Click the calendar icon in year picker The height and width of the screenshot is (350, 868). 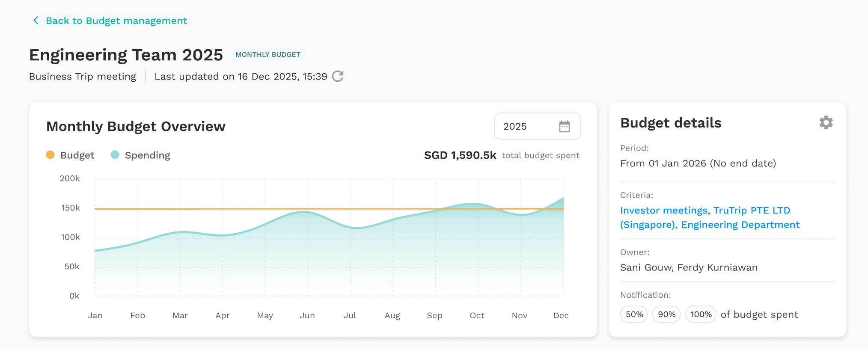coord(565,126)
